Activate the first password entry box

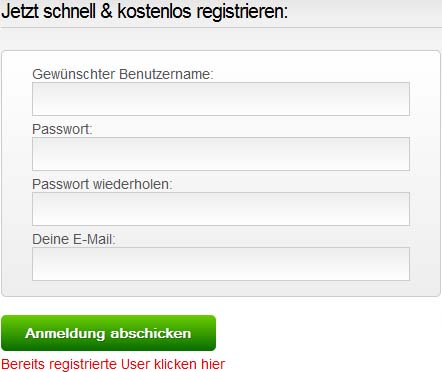(221, 154)
